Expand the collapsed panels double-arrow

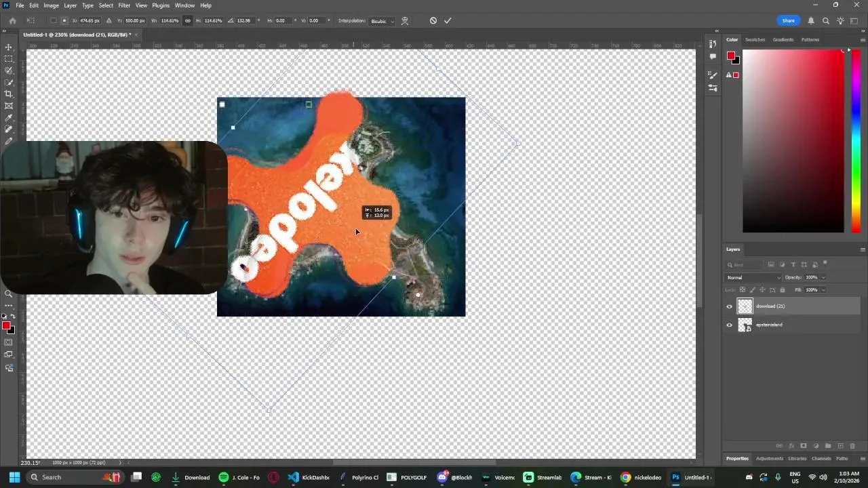click(x=717, y=31)
